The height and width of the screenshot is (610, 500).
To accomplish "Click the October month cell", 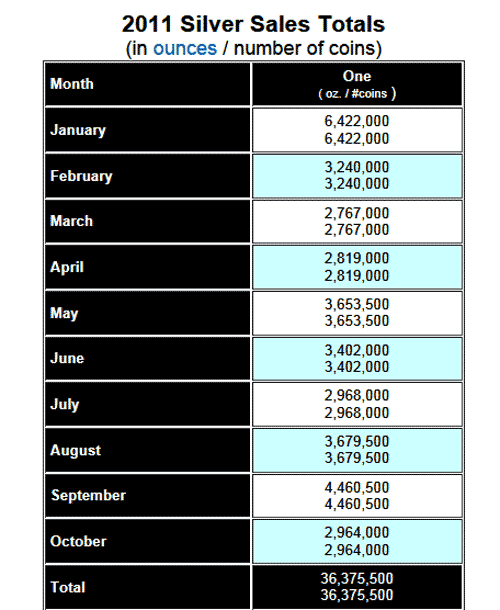I will [x=147, y=542].
